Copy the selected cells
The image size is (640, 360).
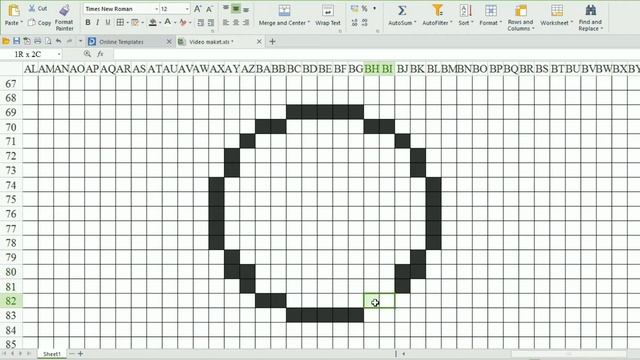[39, 23]
